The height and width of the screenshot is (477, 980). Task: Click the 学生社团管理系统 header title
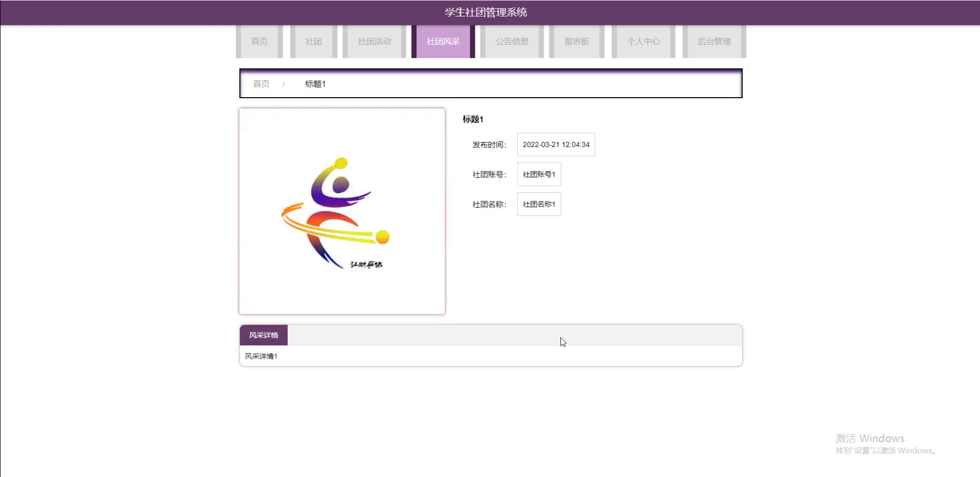486,12
